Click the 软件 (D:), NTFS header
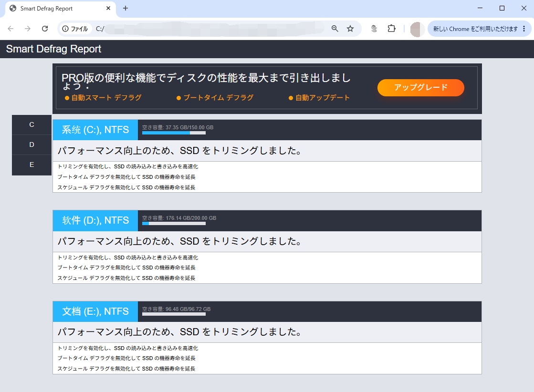 (95, 220)
